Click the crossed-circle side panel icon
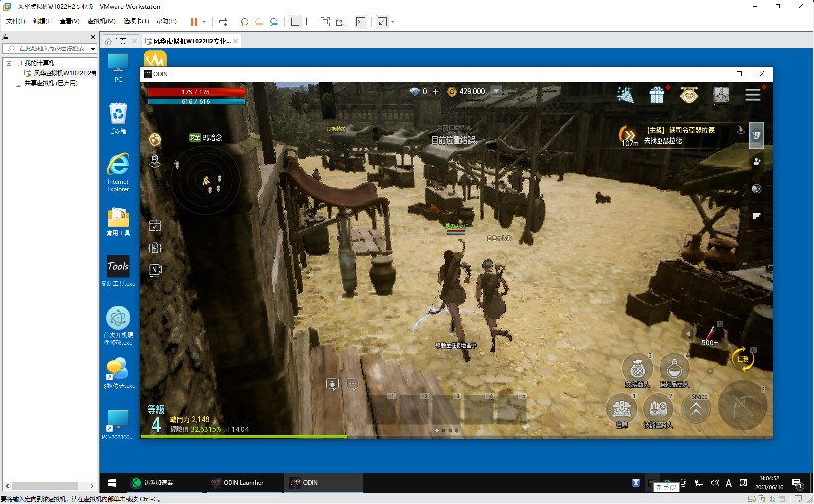814x504 pixels. [757, 189]
